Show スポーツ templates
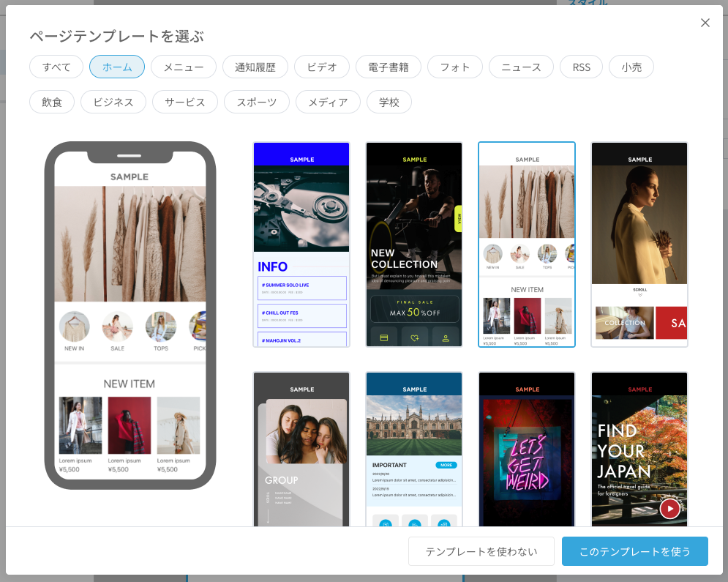This screenshot has height=582, width=728. (x=256, y=102)
